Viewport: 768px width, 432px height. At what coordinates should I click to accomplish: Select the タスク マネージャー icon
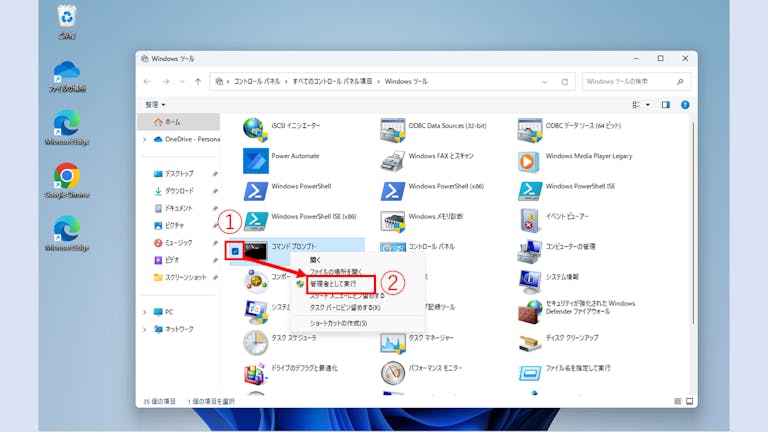(392, 342)
